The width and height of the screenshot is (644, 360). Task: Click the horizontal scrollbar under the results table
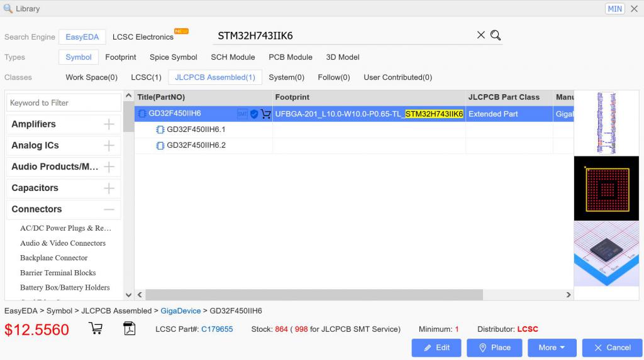pyautogui.click(x=314, y=295)
